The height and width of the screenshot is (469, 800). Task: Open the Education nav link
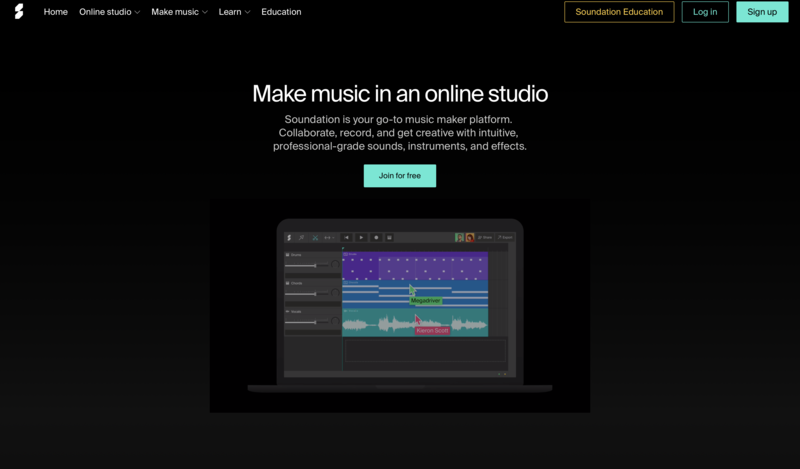[281, 12]
